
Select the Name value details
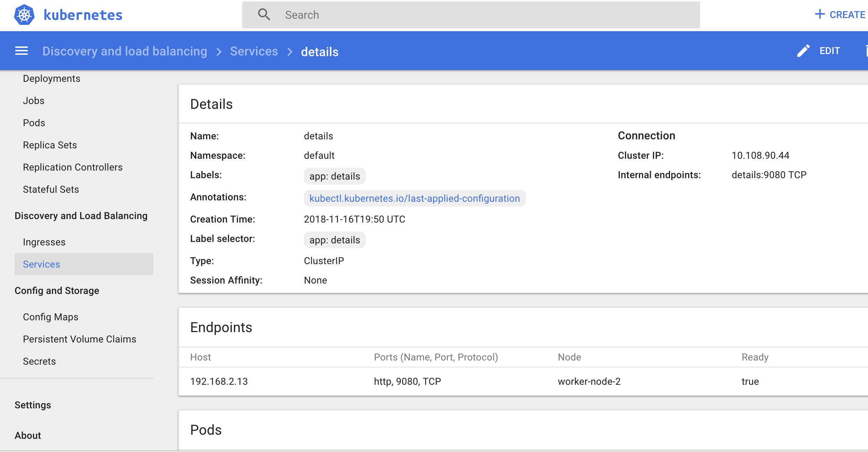tap(318, 136)
